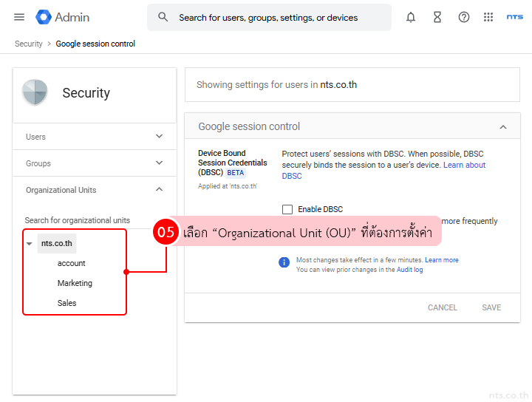This screenshot has width=532, height=402.
Task: Click the search magnifier icon
Action: [163, 17]
